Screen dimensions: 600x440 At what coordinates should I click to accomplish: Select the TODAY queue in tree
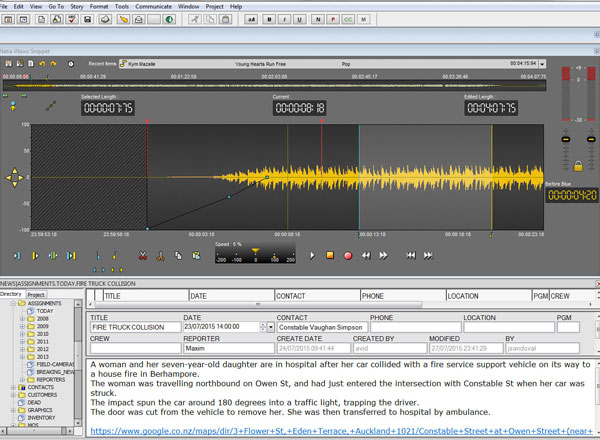click(x=45, y=311)
